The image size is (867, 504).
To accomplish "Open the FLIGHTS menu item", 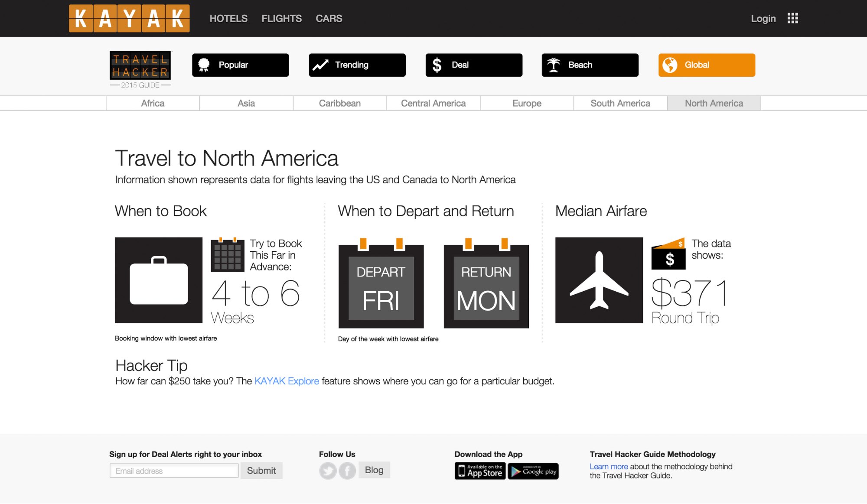I will pos(281,19).
